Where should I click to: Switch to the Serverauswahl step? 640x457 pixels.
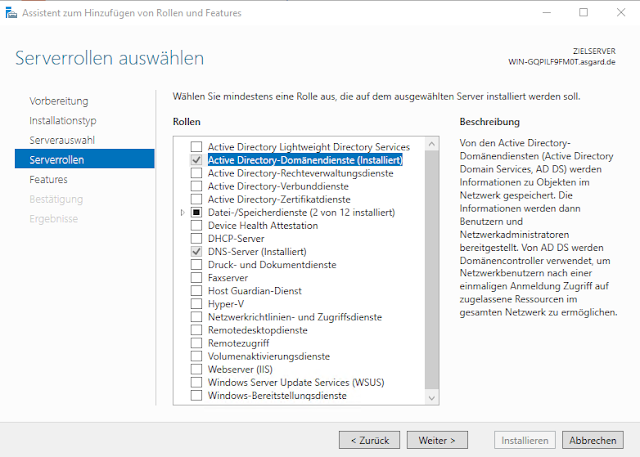point(62,139)
